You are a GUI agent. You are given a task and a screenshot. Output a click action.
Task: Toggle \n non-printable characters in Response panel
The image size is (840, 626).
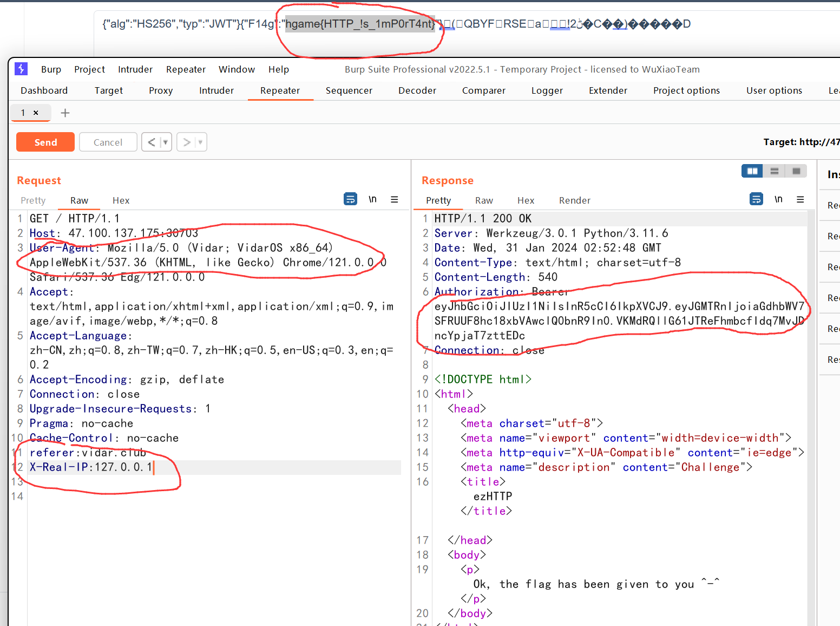point(778,199)
